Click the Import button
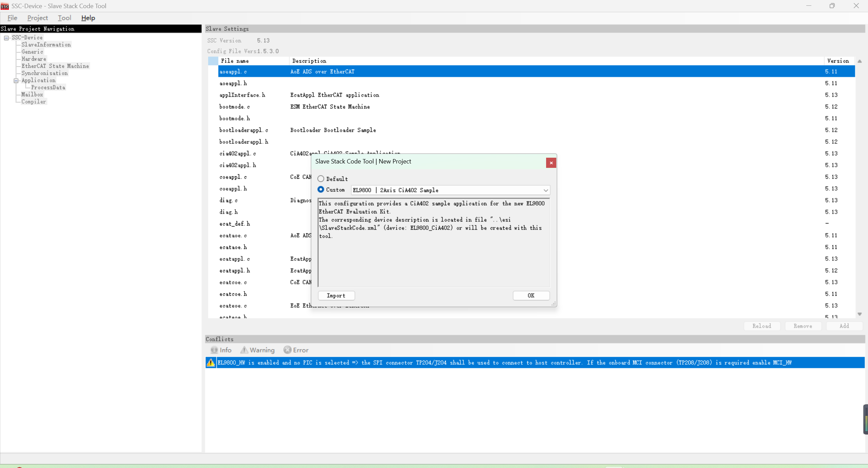The image size is (868, 468). [x=336, y=295]
